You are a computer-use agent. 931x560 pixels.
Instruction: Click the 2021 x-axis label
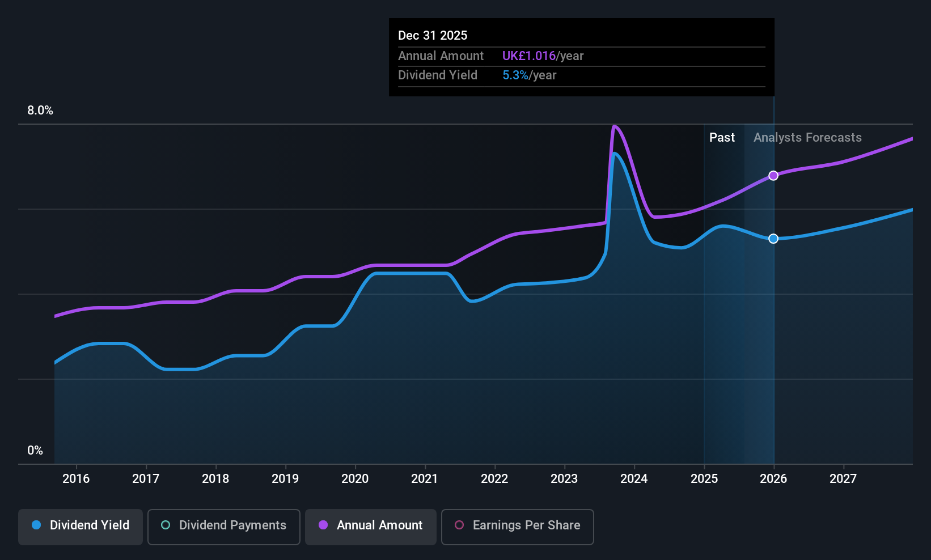tap(425, 479)
